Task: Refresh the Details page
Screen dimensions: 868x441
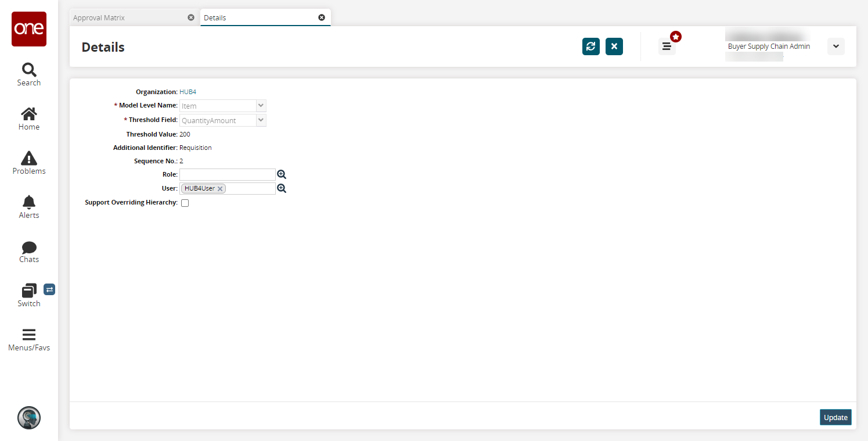Action: coord(591,46)
